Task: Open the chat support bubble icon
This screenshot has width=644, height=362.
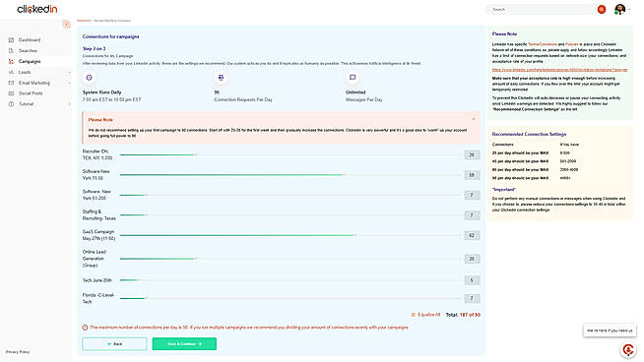Action: point(628,349)
